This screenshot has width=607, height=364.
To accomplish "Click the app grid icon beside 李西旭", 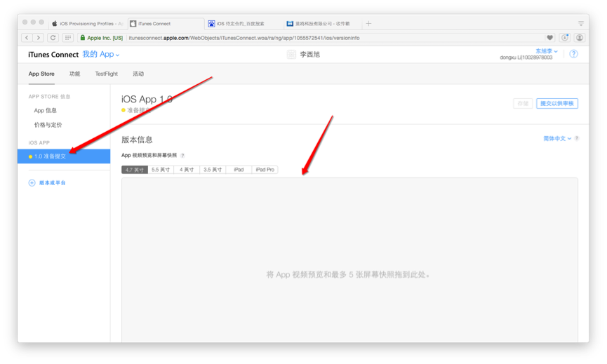I will tap(291, 55).
